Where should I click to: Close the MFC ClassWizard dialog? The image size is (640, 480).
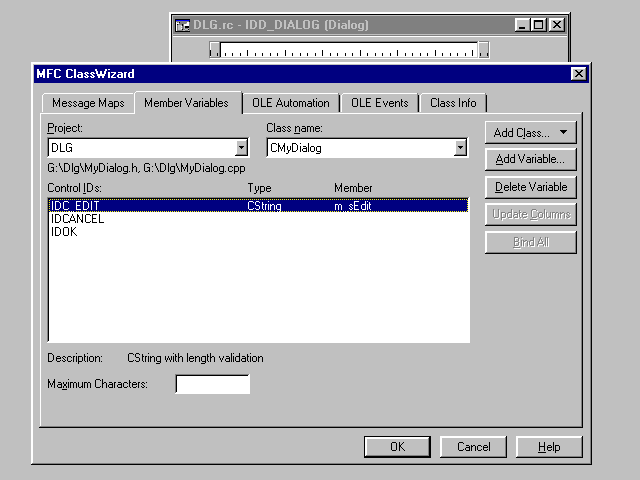pyautogui.click(x=578, y=74)
